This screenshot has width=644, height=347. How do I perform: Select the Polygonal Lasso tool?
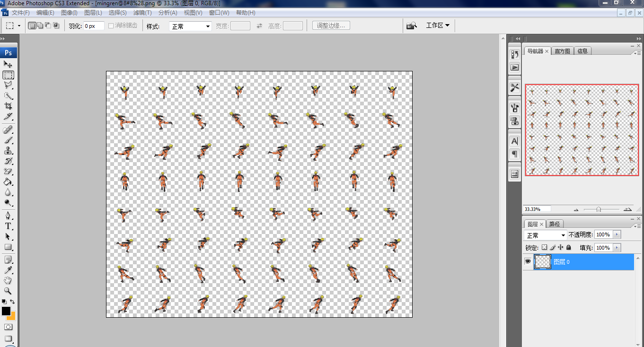point(8,85)
